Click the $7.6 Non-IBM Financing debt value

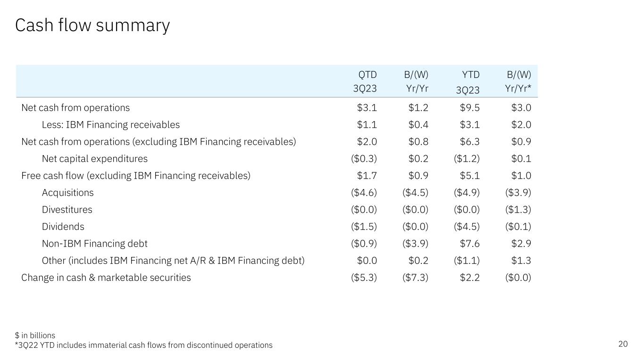click(469, 244)
